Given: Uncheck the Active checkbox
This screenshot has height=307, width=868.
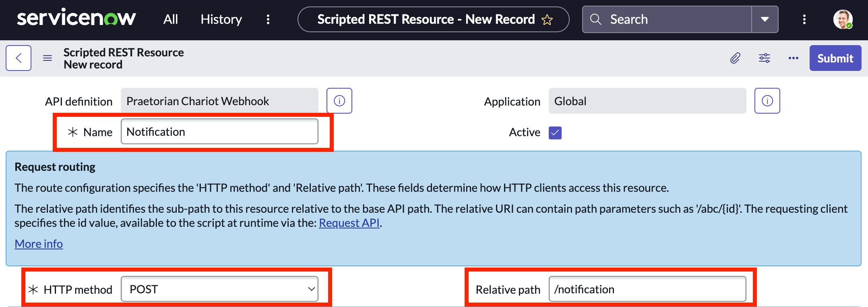Looking at the screenshot, I should (555, 133).
